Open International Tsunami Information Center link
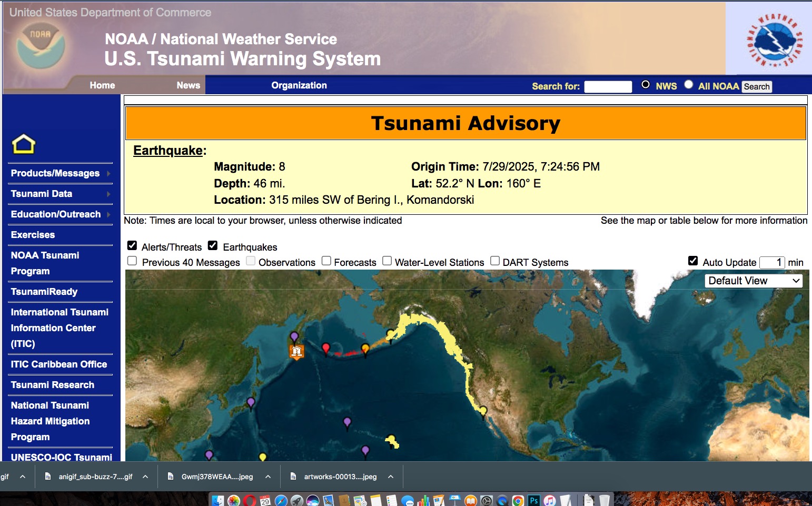This screenshot has width=812, height=506. click(x=61, y=328)
